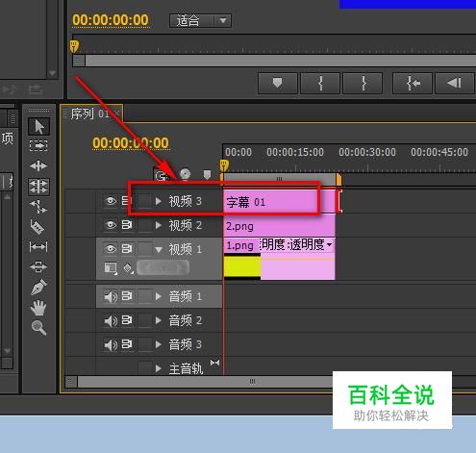Select the 2.png clip
Screen dimensions: 476x453
[280, 226]
